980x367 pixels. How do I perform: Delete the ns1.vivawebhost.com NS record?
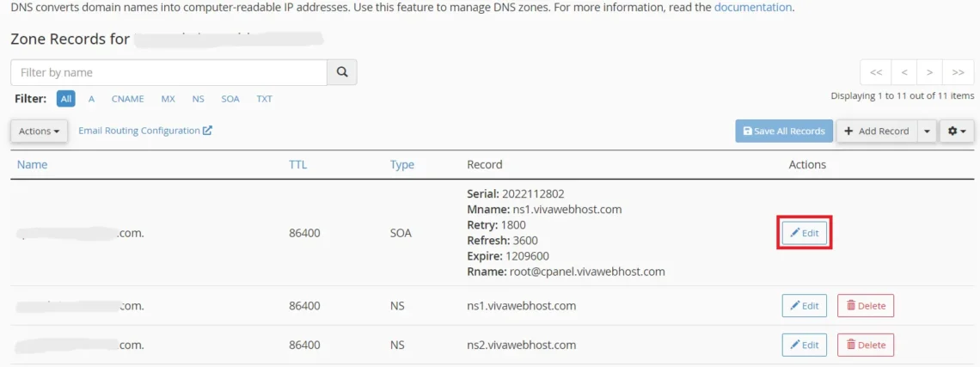(866, 306)
